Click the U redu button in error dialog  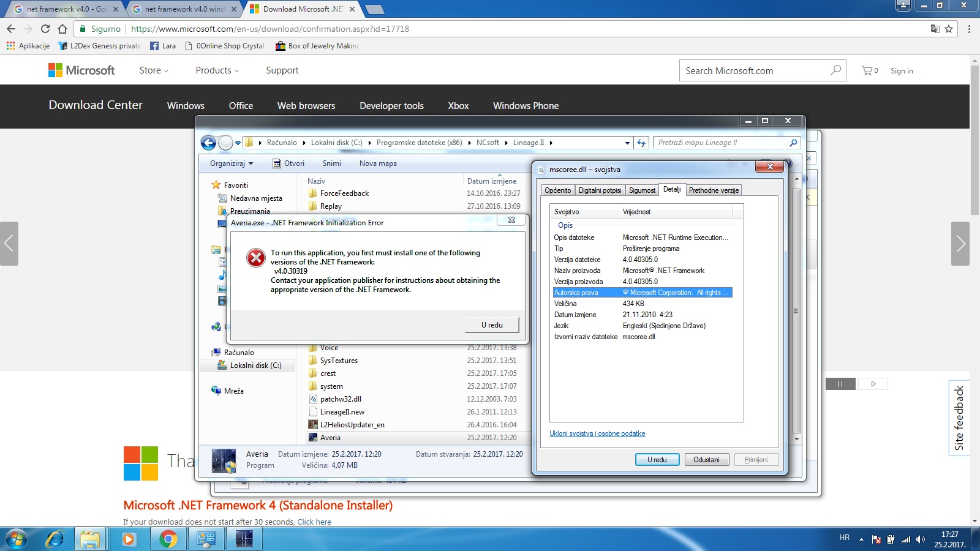click(x=492, y=325)
